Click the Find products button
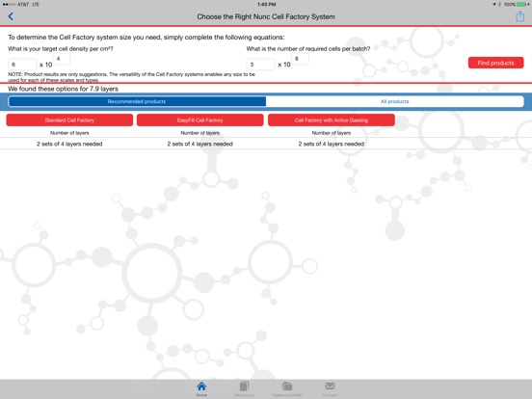532x399 pixels. pyautogui.click(x=495, y=63)
